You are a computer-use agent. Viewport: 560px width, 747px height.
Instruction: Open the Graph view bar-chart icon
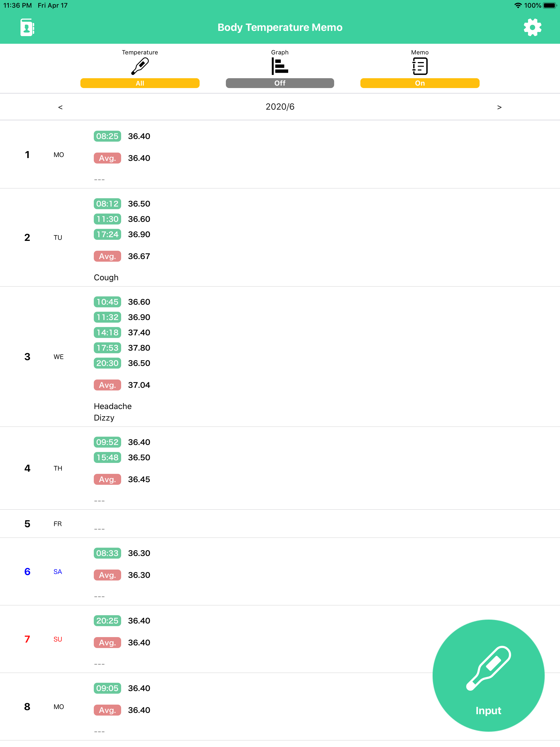pos(280,66)
